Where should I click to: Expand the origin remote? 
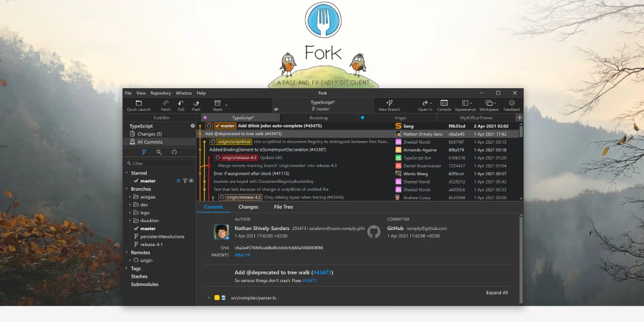pos(130,260)
